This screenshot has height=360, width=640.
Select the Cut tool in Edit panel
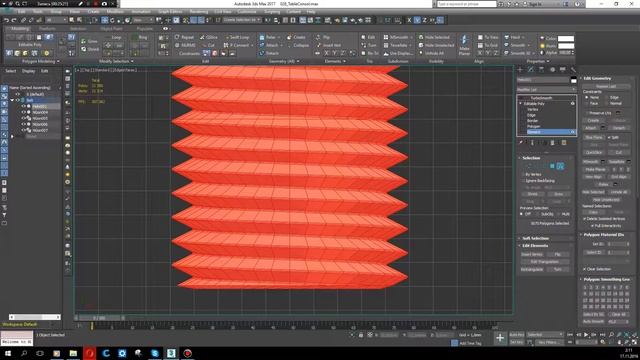208,45
